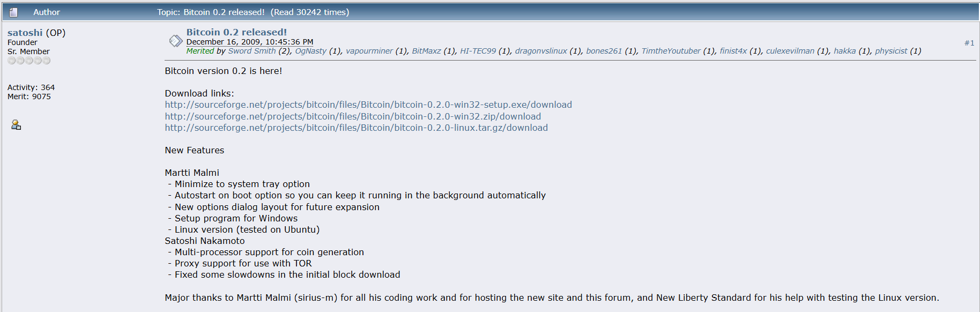This screenshot has width=980, height=312.
Task: Click the 'Multi-processor support for coin generation' line
Action: [266, 252]
